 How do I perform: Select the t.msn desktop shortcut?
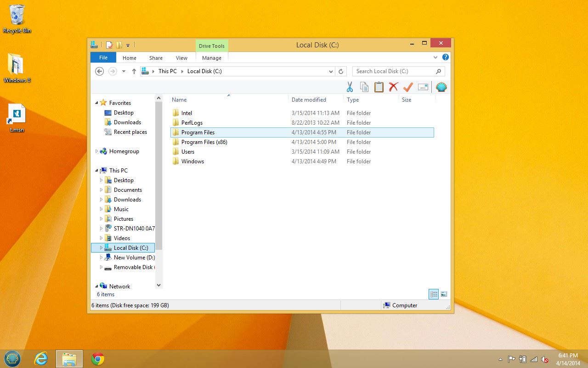point(17,118)
